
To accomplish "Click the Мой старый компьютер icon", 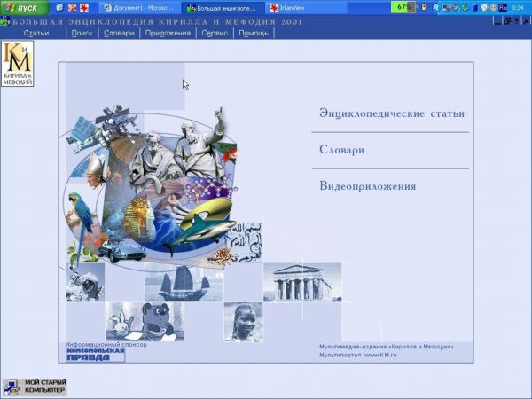I will (x=35, y=386).
